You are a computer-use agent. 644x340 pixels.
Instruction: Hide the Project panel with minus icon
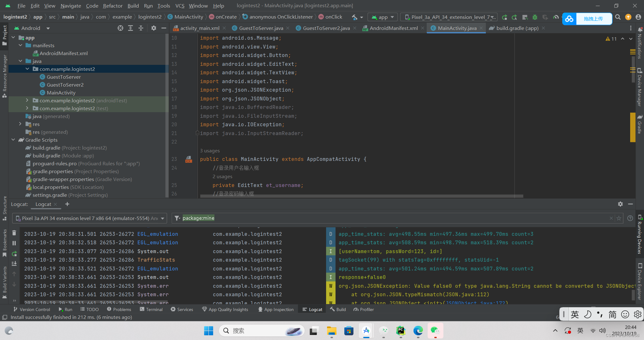click(164, 28)
